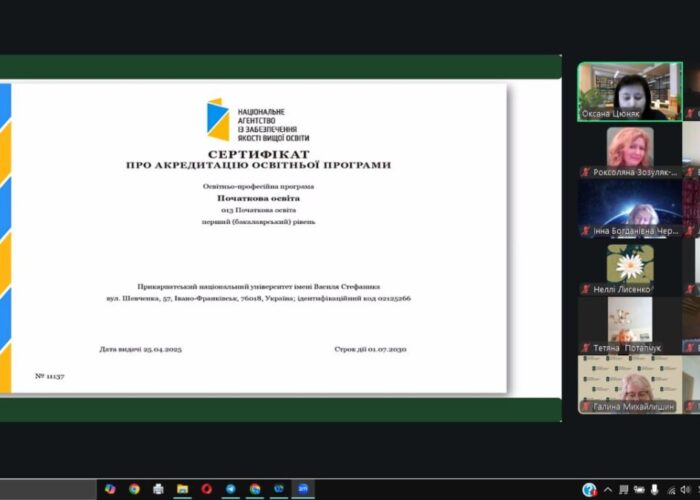Image resolution: width=700 pixels, height=500 pixels.
Task: Select Галина Михайлишин's video tile
Action: (x=630, y=383)
